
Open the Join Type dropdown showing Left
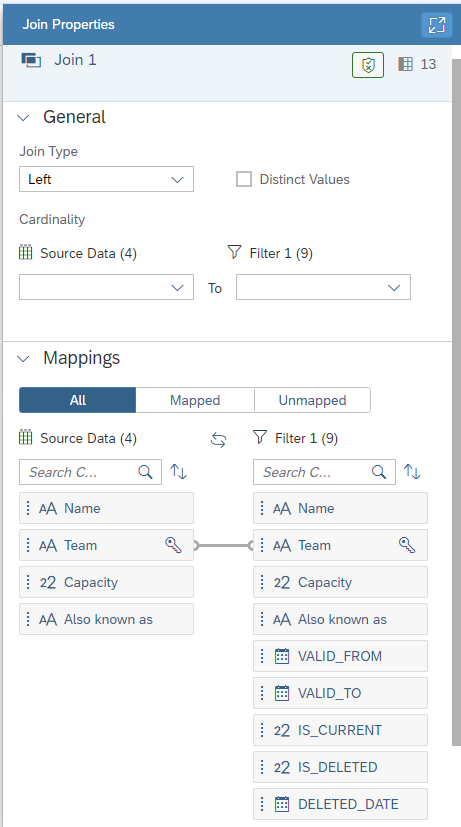pos(107,179)
